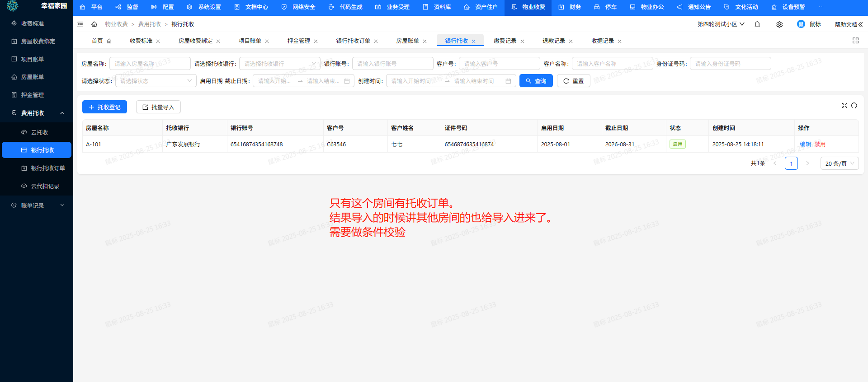Click the 编辑 link for A-101

point(805,144)
